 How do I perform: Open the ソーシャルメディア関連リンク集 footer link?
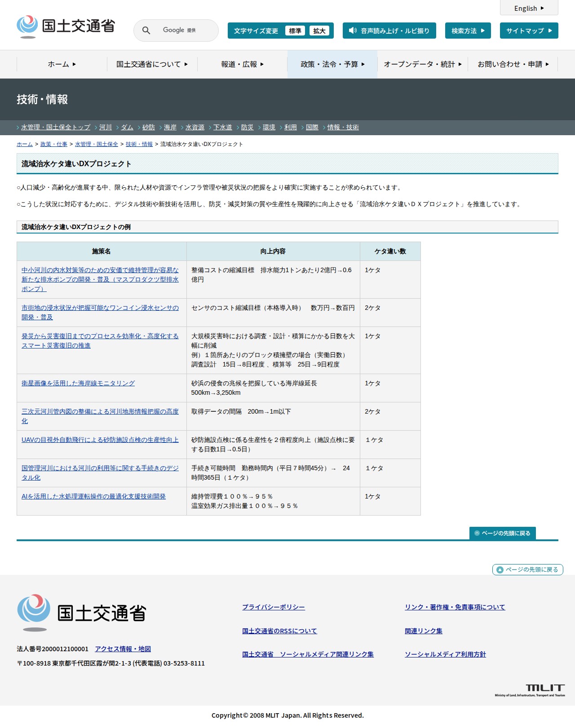coord(308,654)
